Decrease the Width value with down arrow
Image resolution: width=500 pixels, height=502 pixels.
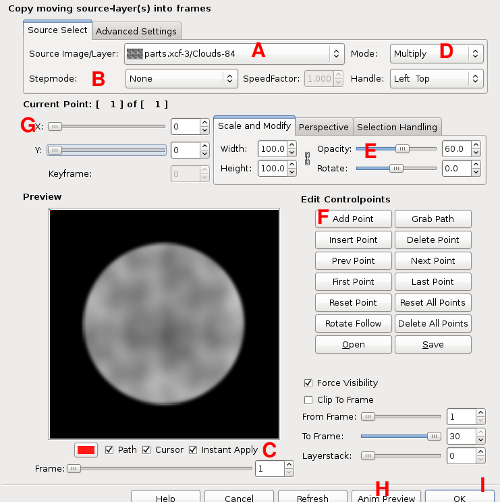pyautogui.click(x=292, y=153)
